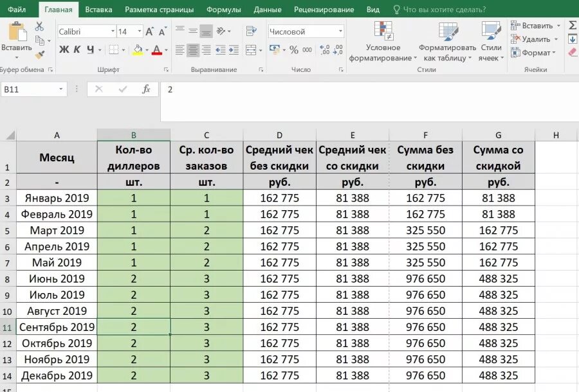Open fill color dropdown arrow

(147, 49)
